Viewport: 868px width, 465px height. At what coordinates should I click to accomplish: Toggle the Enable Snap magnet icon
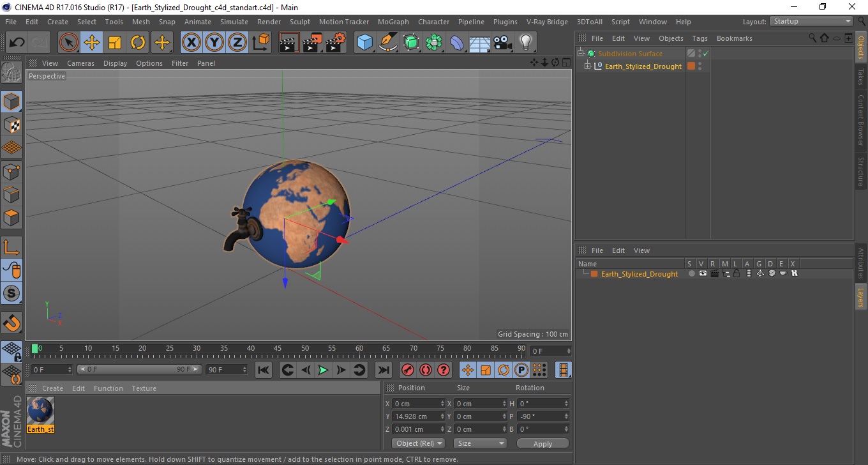11,323
